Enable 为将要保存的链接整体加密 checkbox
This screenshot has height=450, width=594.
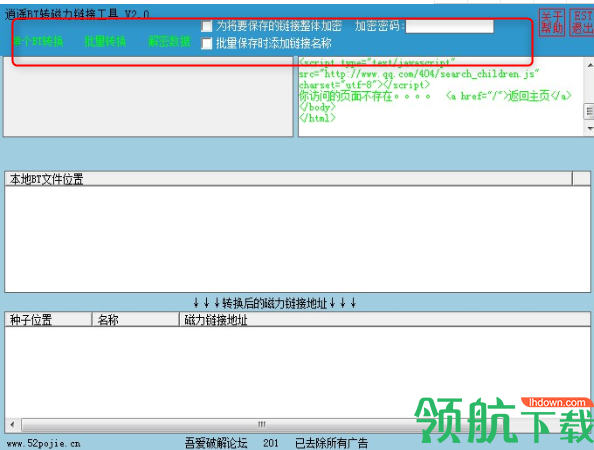tap(207, 26)
